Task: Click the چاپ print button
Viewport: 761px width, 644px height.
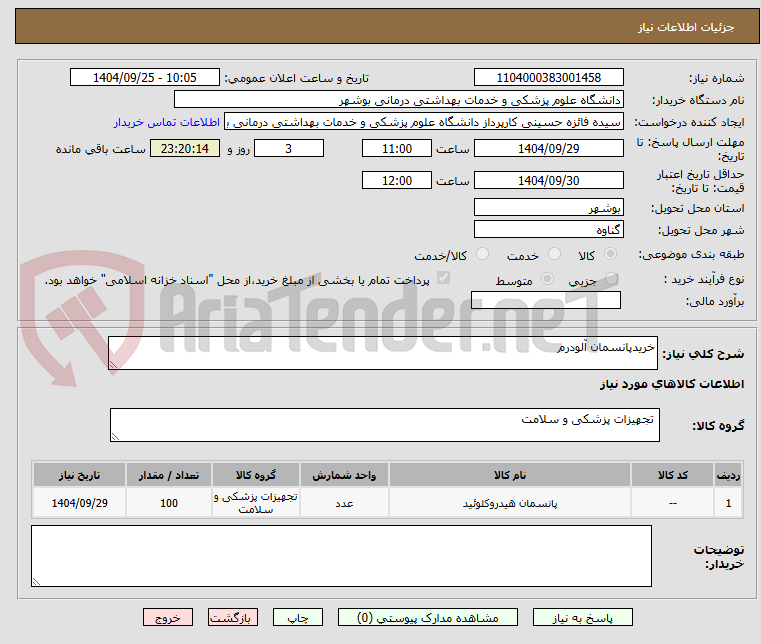Action: coord(298,617)
